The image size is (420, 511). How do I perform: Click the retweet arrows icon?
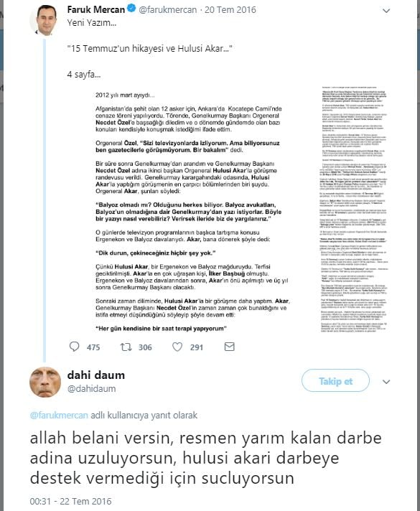pyautogui.click(x=126, y=347)
